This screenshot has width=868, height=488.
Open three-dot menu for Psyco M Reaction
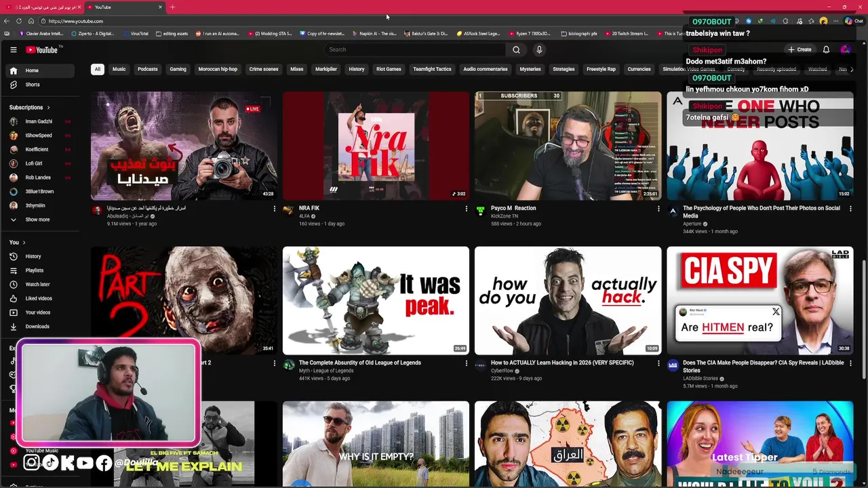[x=658, y=209]
